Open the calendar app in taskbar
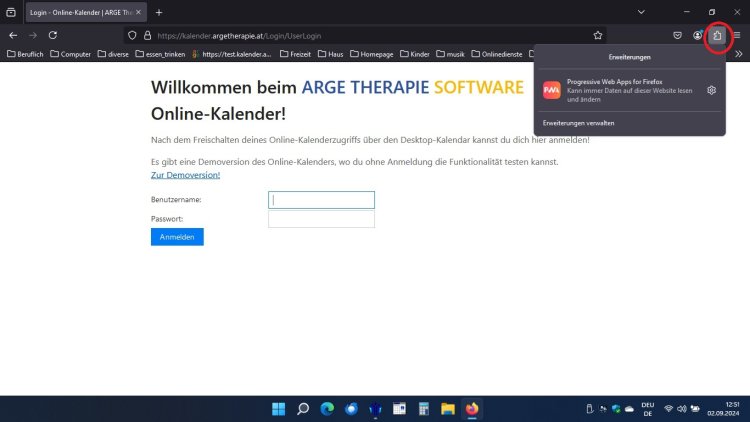Image resolution: width=750 pixels, height=422 pixels. point(399,409)
